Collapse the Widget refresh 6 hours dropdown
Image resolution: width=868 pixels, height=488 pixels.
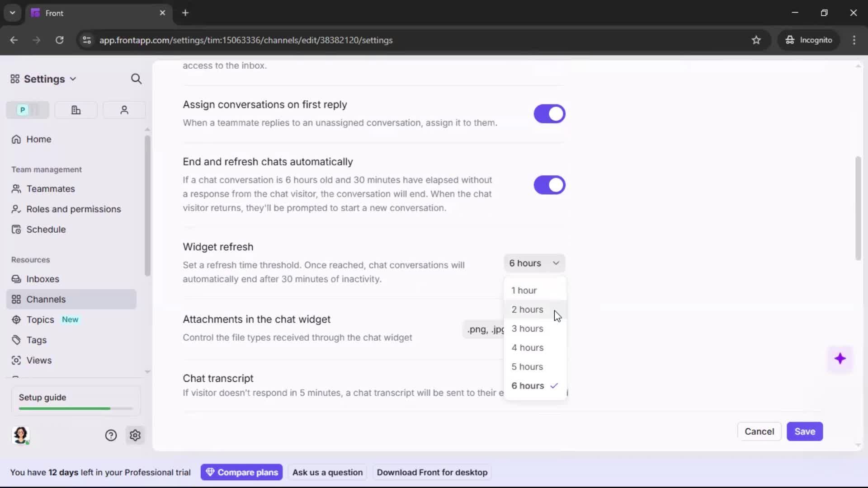tap(534, 263)
